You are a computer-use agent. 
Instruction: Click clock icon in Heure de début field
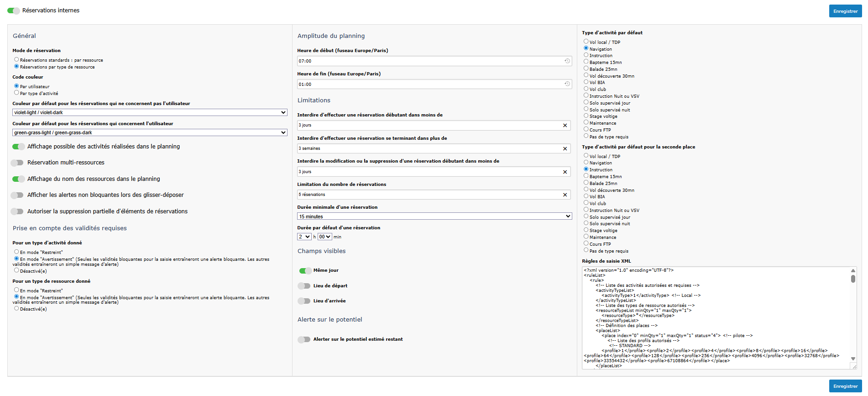567,61
